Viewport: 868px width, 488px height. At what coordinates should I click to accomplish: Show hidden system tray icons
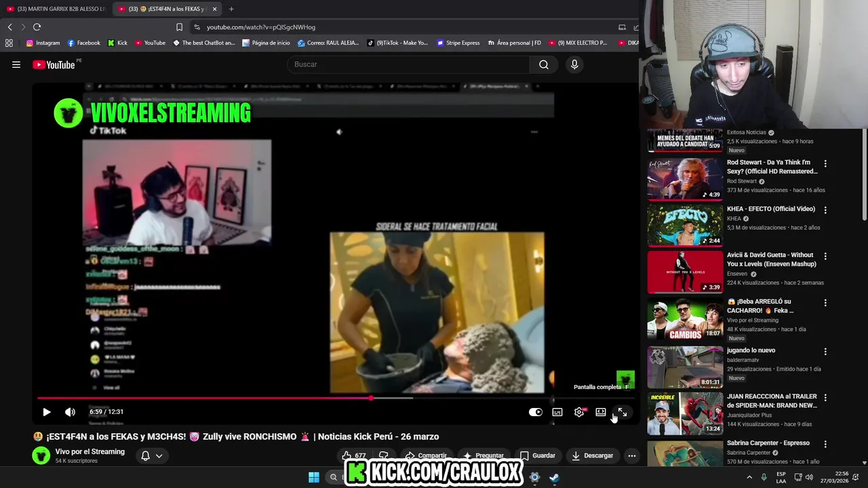point(749,477)
